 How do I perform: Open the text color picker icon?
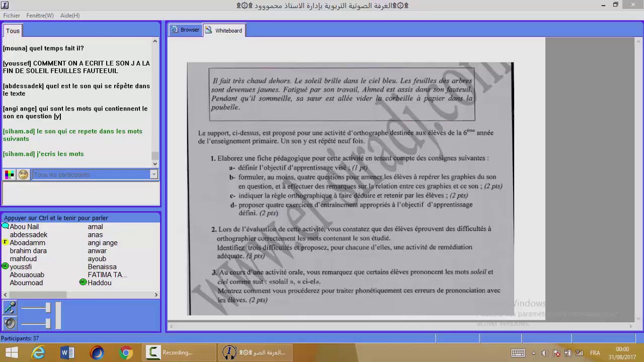click(10, 174)
